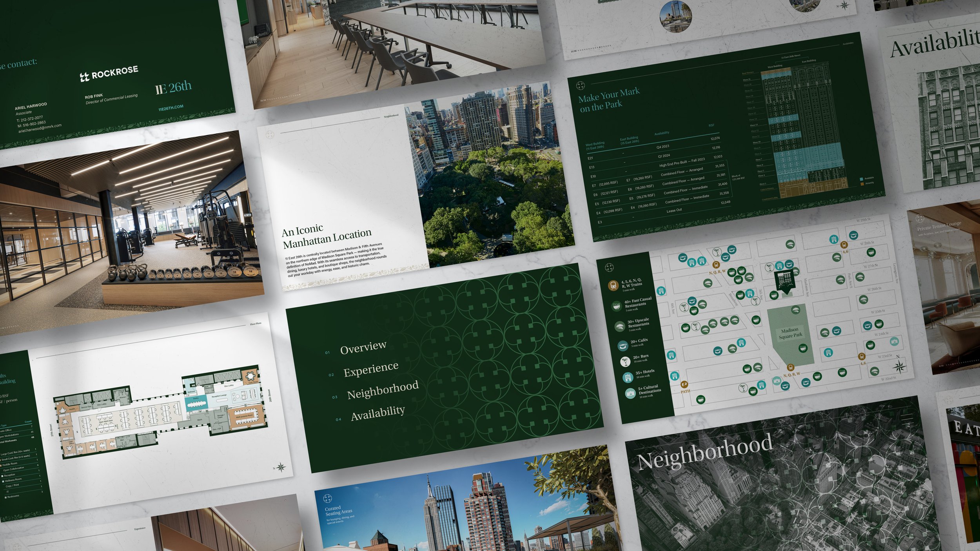This screenshot has width=980, height=551.
Task: Click the Rockrose logo on the contact slide
Action: pos(109,73)
